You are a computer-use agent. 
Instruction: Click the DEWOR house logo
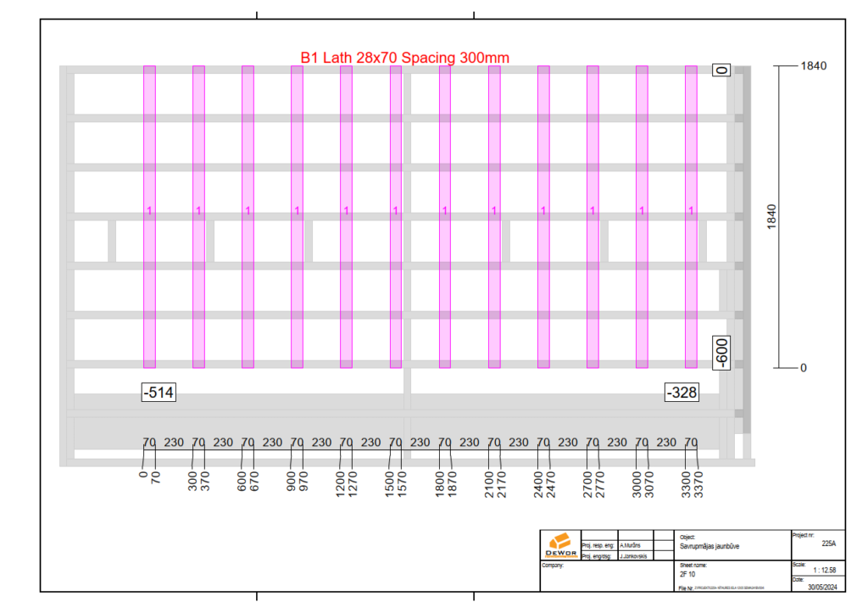pyautogui.click(x=559, y=544)
